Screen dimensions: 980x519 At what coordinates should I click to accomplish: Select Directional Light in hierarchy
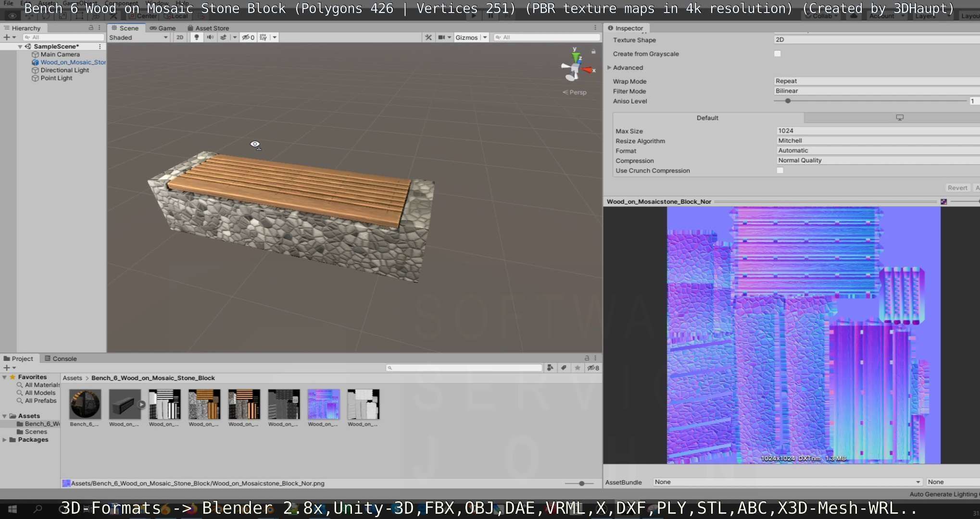[65, 70]
